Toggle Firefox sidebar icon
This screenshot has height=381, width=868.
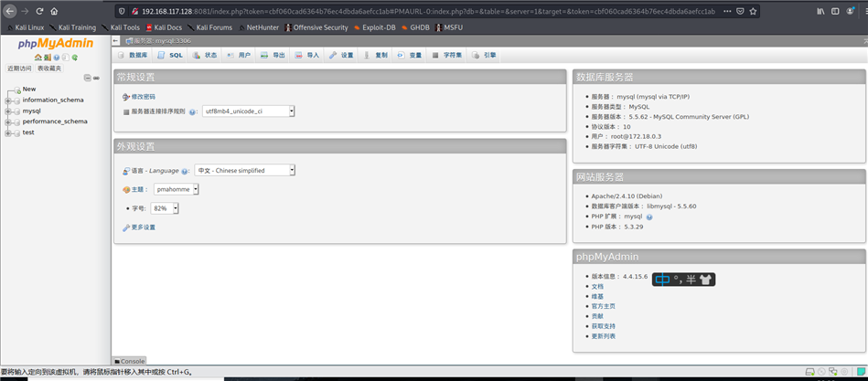click(x=835, y=11)
